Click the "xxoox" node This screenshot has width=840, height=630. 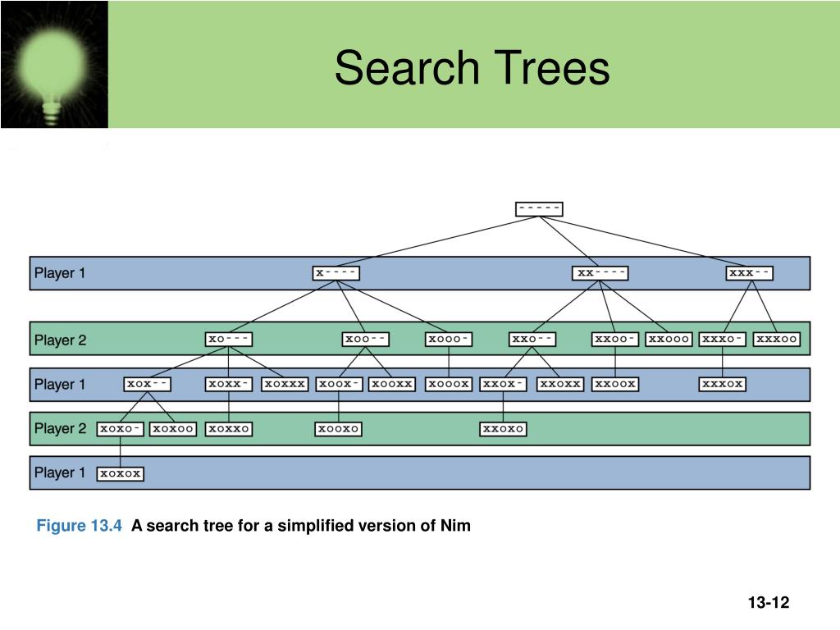point(615,385)
